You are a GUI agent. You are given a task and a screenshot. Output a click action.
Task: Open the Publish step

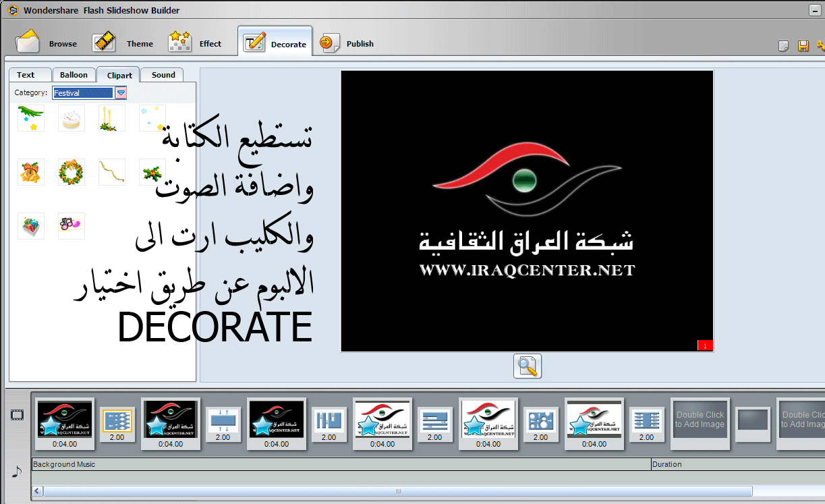click(x=347, y=43)
